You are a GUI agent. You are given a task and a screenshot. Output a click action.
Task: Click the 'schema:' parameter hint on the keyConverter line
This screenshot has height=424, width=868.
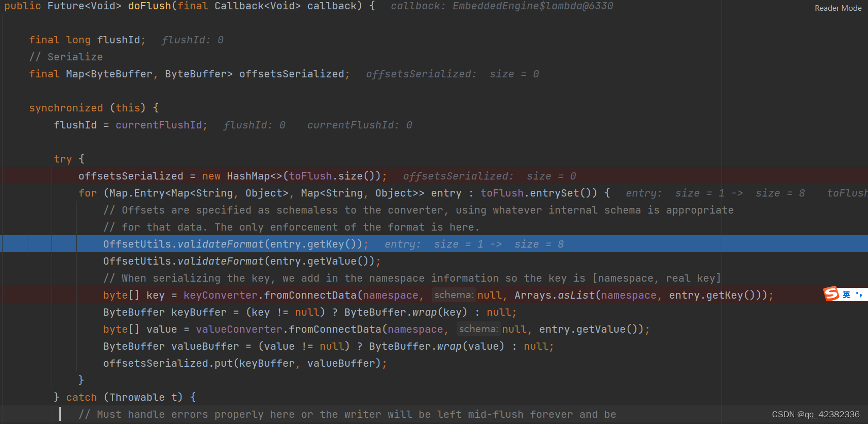tap(454, 295)
